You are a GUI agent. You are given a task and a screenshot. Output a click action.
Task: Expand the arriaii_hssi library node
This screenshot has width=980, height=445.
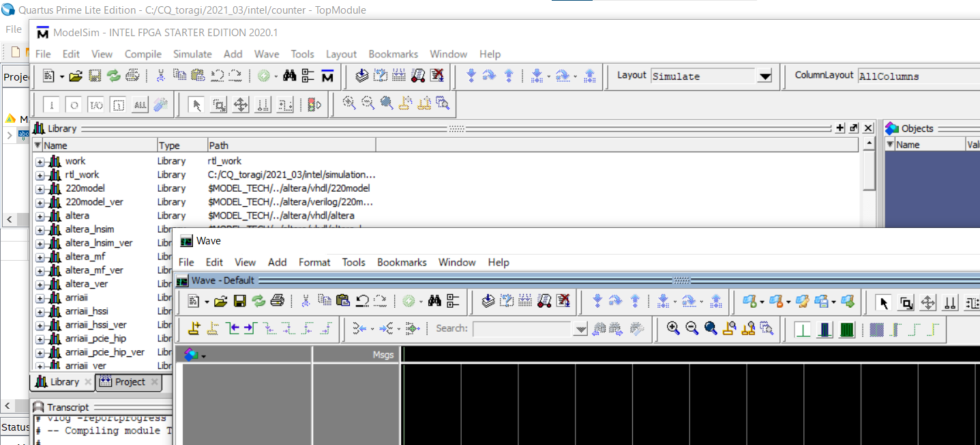coord(40,312)
